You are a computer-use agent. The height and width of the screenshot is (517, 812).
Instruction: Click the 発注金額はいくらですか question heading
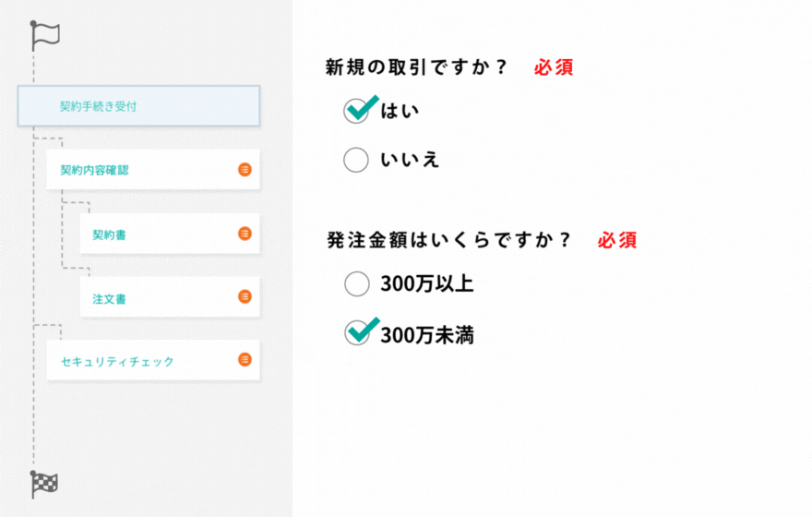coord(448,240)
